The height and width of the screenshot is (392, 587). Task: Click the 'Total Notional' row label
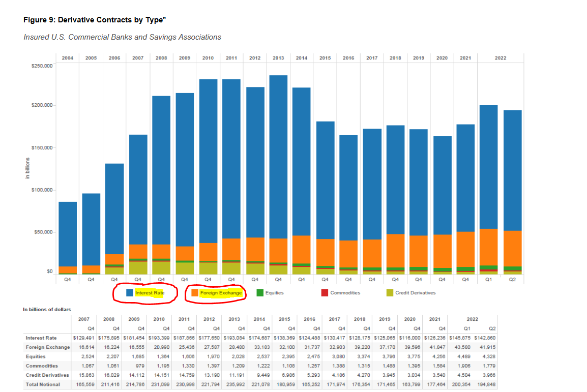[43, 384]
